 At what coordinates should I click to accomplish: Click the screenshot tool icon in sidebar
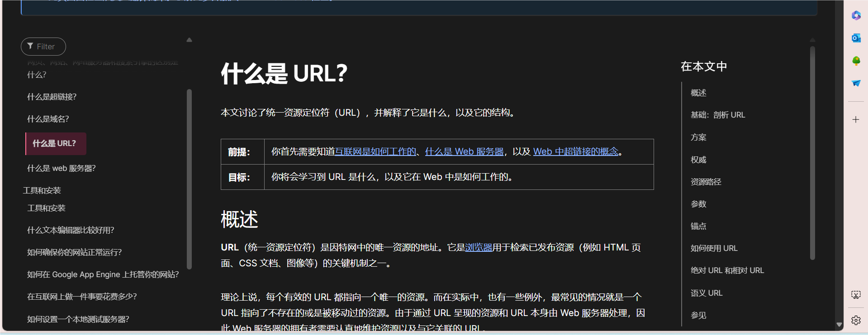pos(856,295)
